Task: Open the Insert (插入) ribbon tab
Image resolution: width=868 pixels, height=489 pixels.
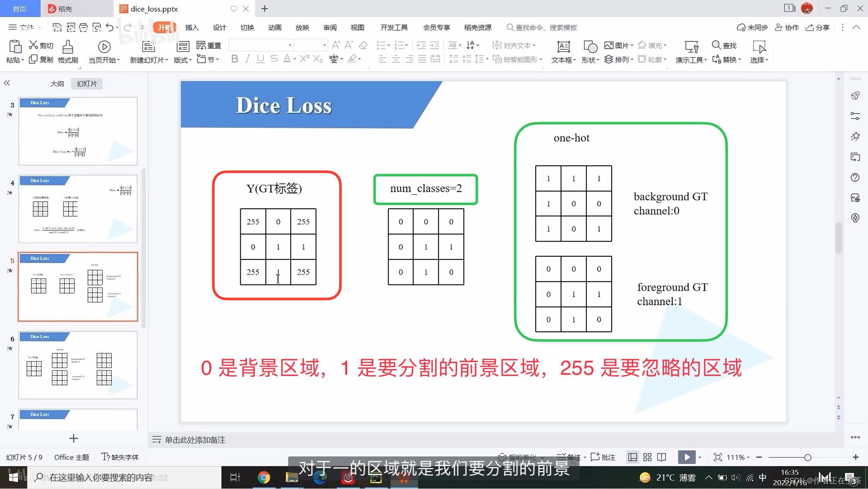Action: (192, 27)
